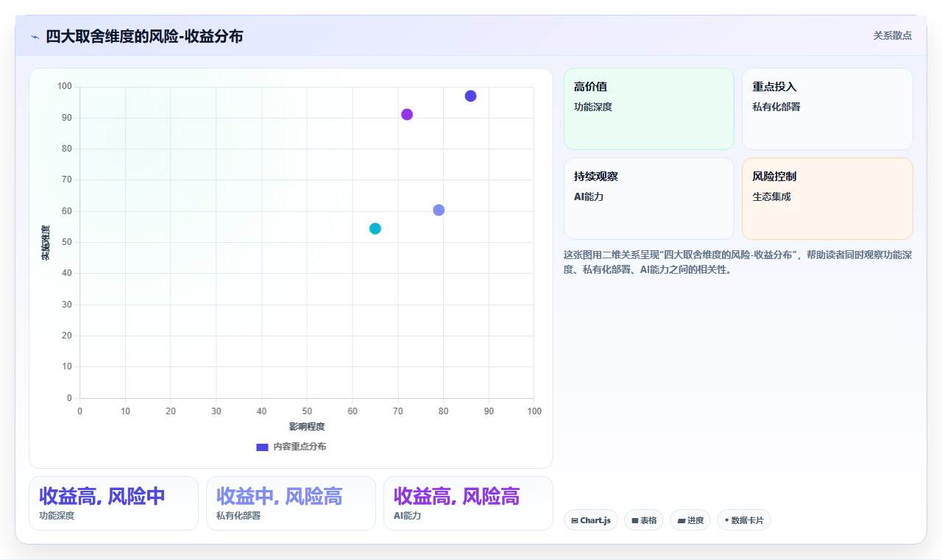Click the chart title 四大取舍维度的风险-收益分布

point(144,36)
